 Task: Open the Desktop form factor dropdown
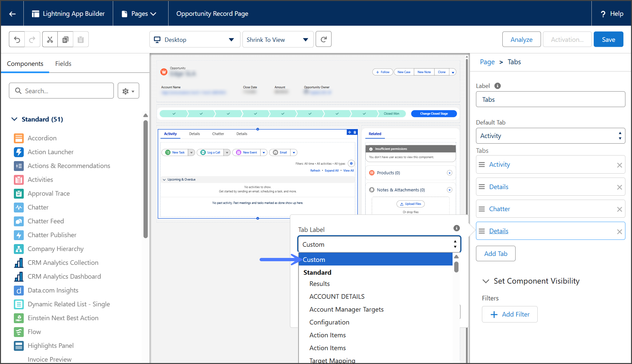[195, 40]
